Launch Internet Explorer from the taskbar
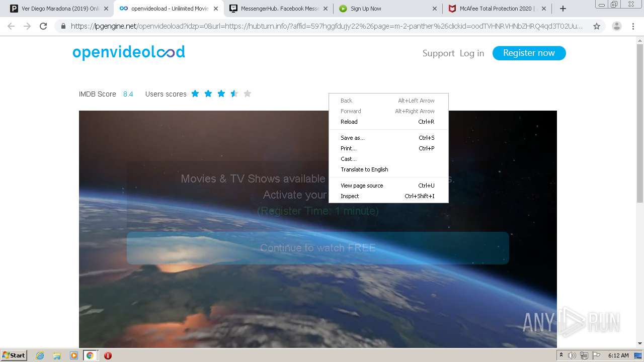This screenshot has width=644, height=362. click(40, 355)
